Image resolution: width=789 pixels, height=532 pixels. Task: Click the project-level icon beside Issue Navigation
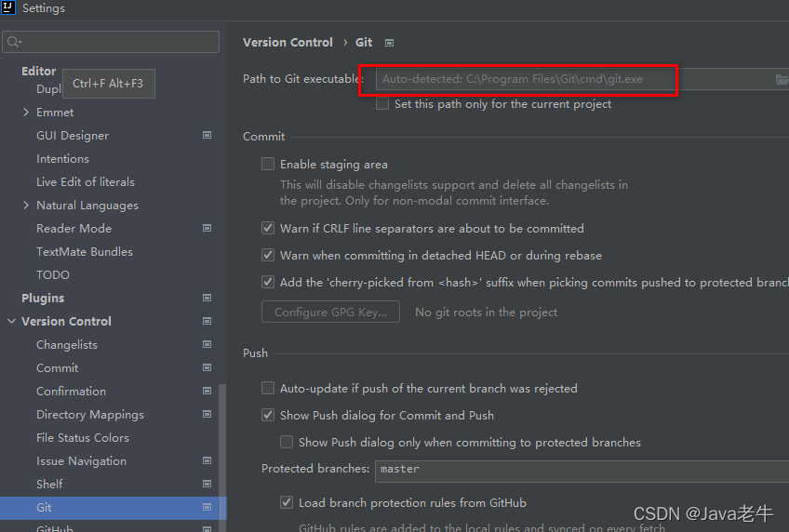(x=207, y=460)
